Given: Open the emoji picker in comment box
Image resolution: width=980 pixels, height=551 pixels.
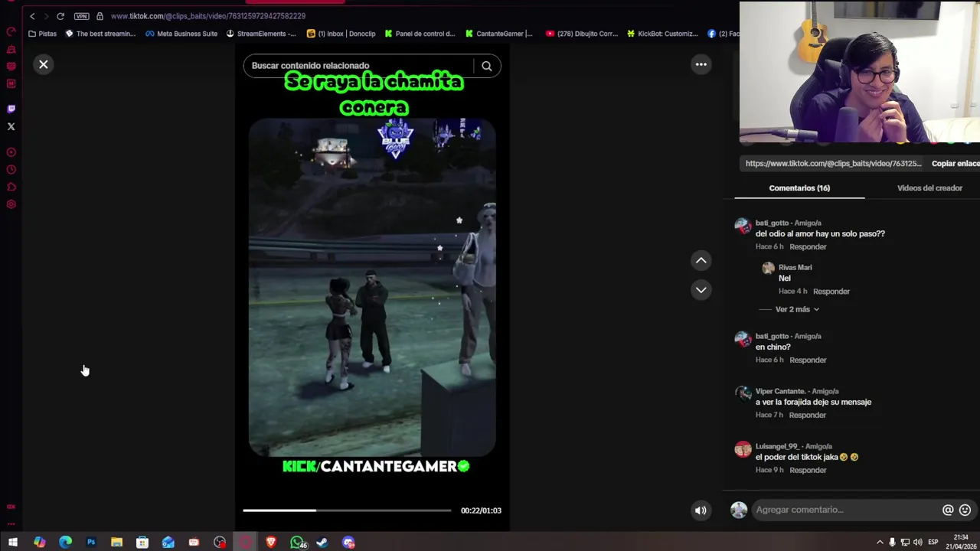Looking at the screenshot, I should tap(965, 510).
